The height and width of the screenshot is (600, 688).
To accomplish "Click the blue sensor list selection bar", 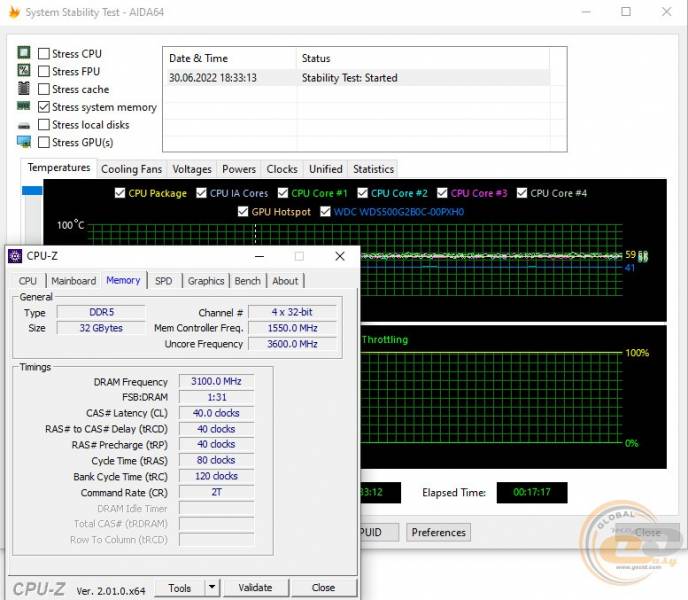I will 32,190.
